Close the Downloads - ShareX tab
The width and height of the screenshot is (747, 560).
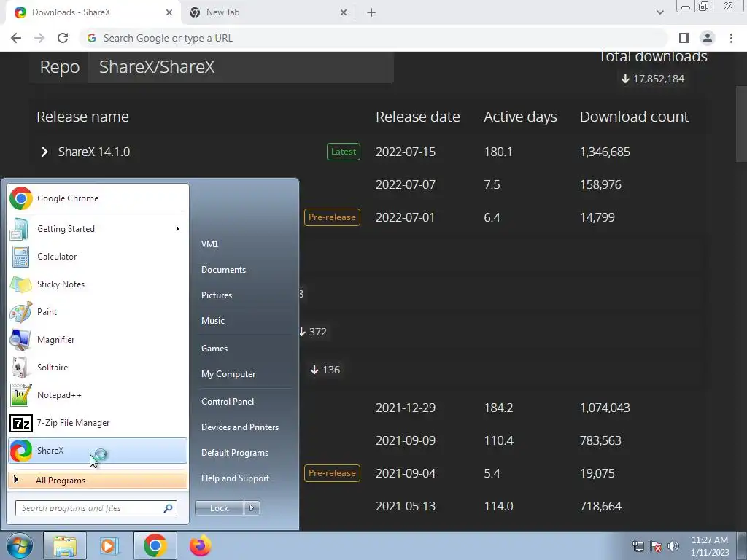(x=169, y=12)
